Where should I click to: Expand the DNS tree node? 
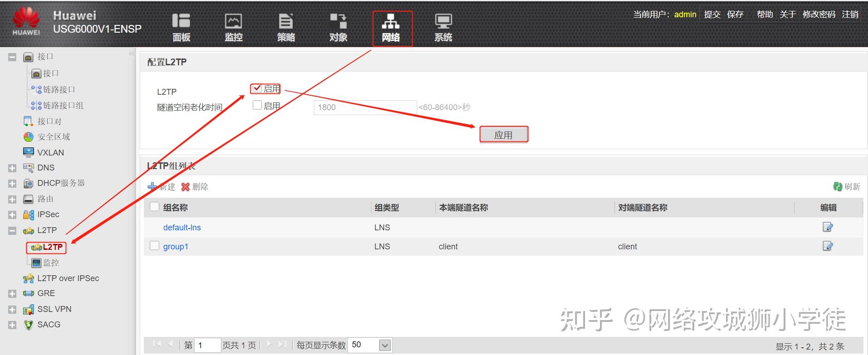pyautogui.click(x=12, y=168)
